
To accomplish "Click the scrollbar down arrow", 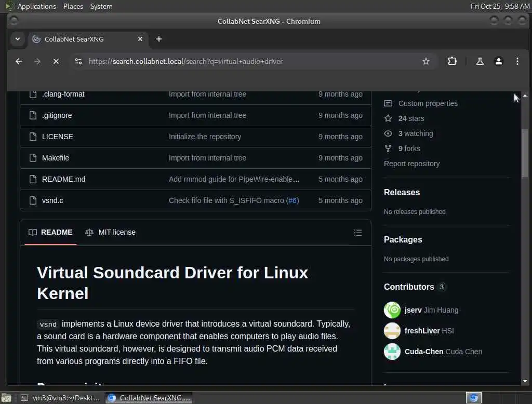I will [525, 381].
